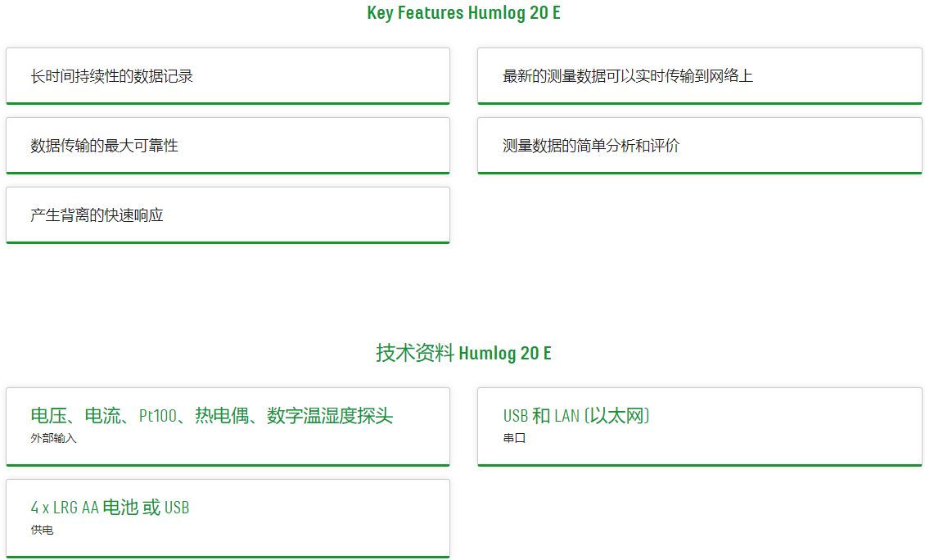
Task: Click the 'Key Features Humlog 20 E' heading
Action: point(463,13)
